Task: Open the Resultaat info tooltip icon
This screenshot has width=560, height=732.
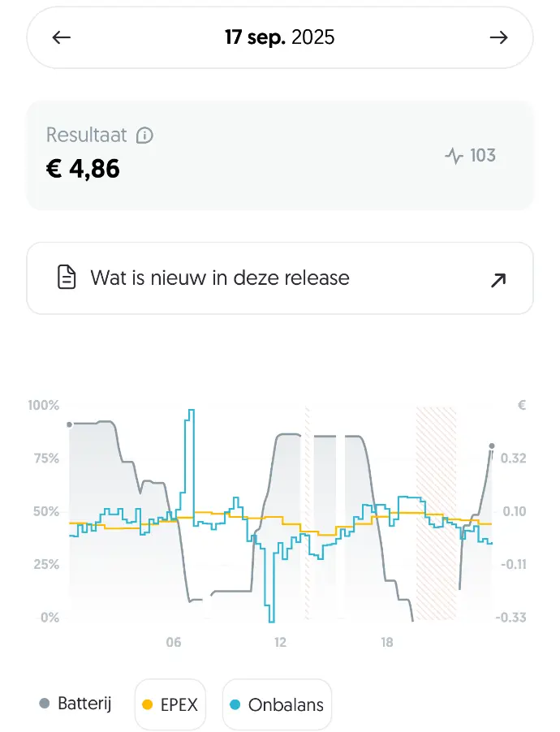Action: pyautogui.click(x=144, y=136)
